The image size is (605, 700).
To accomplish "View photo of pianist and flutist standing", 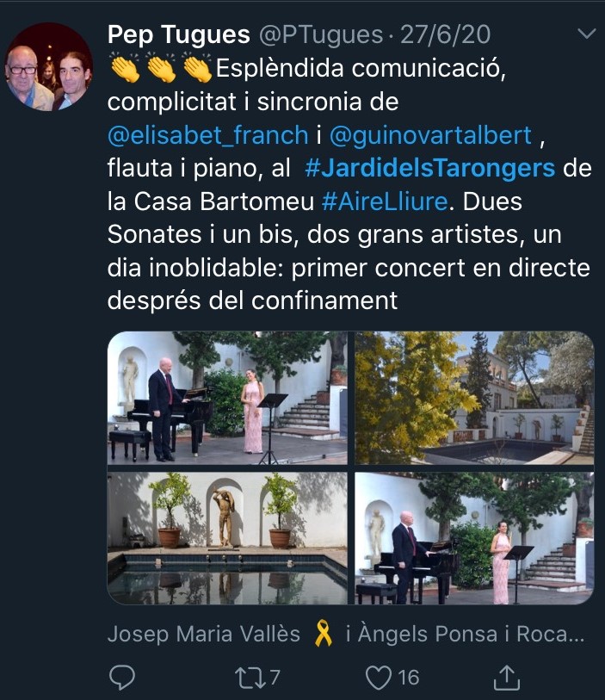I will [227, 398].
